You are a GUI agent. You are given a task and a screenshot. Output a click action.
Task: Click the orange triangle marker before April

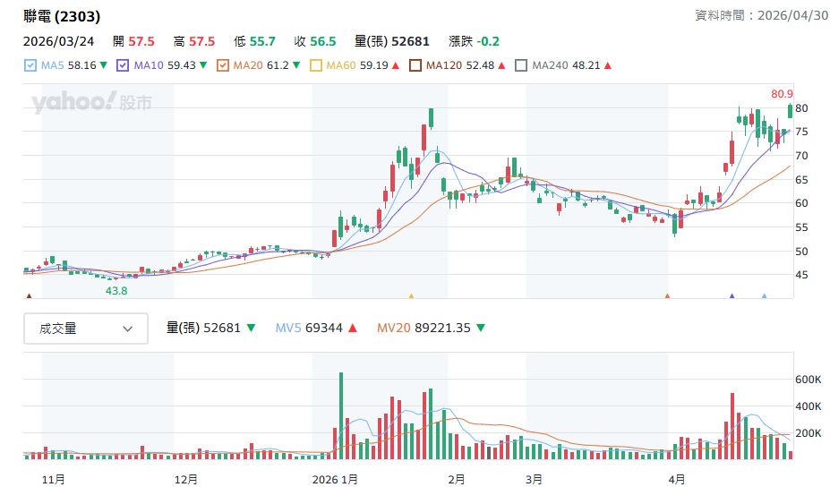tap(667, 295)
